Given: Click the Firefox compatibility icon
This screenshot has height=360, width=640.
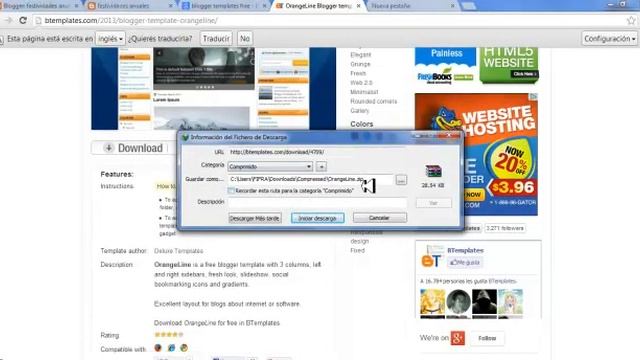Looking at the screenshot, I should [x=158, y=348].
